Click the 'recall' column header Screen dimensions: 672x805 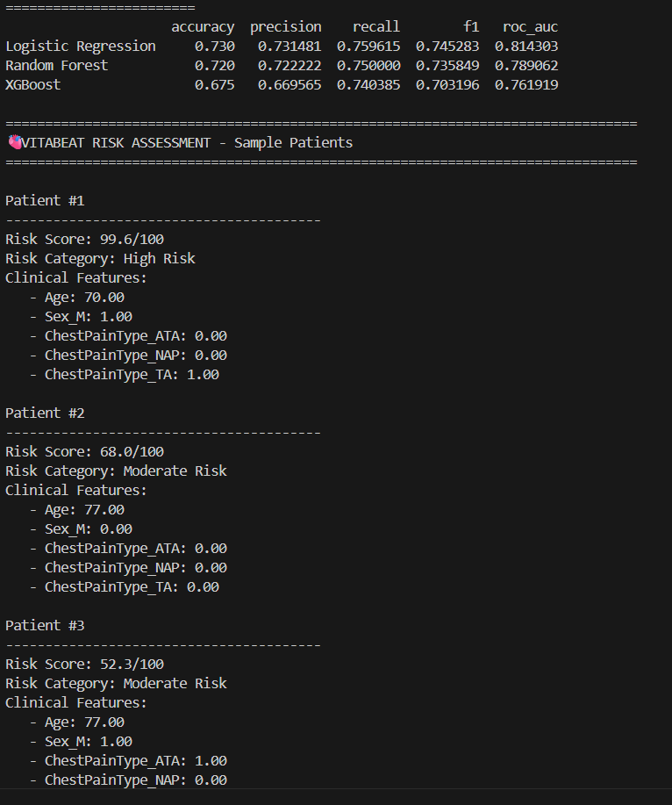(376, 26)
